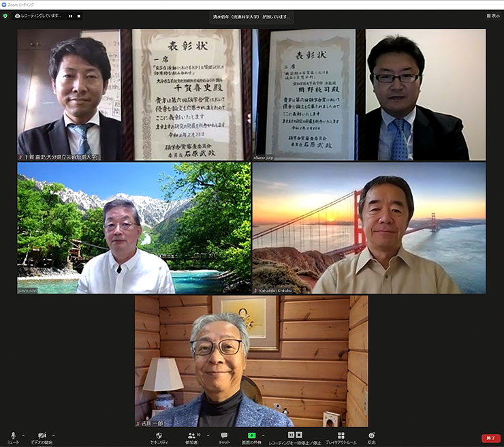504x447 pixels.
Task: Click the red End meeting button
Action: (x=490, y=438)
